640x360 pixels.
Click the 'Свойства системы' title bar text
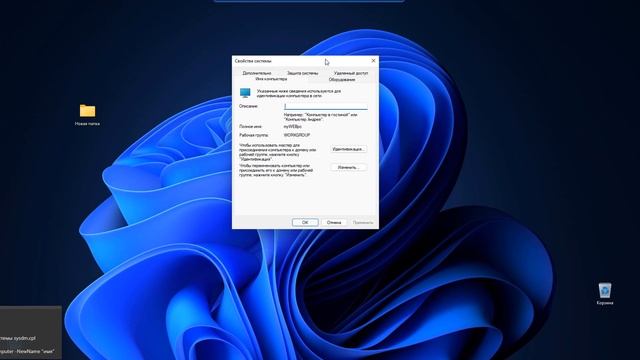point(253,61)
